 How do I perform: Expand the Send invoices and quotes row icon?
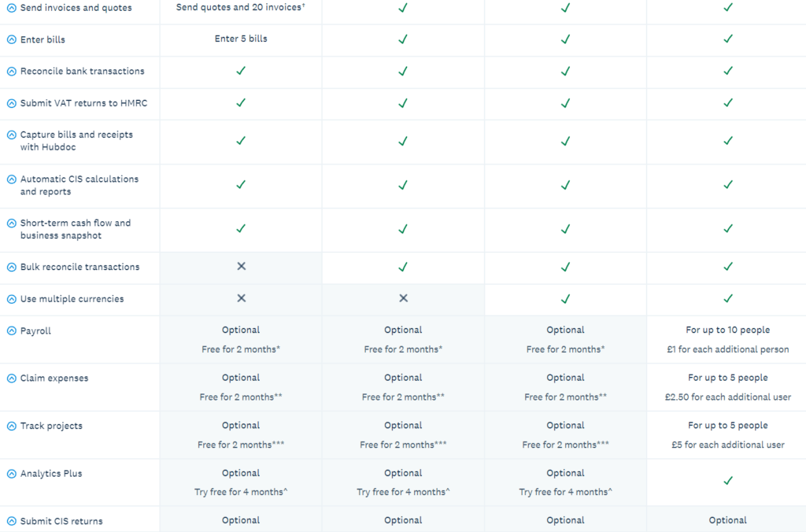click(11, 8)
